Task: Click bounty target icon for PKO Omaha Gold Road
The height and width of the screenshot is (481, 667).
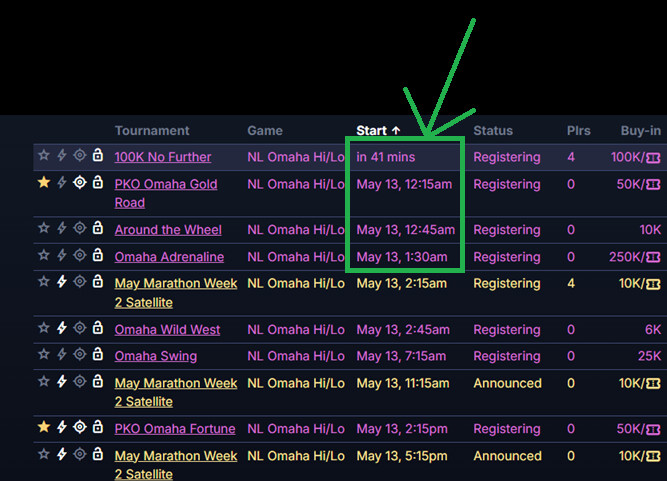Action: point(80,182)
